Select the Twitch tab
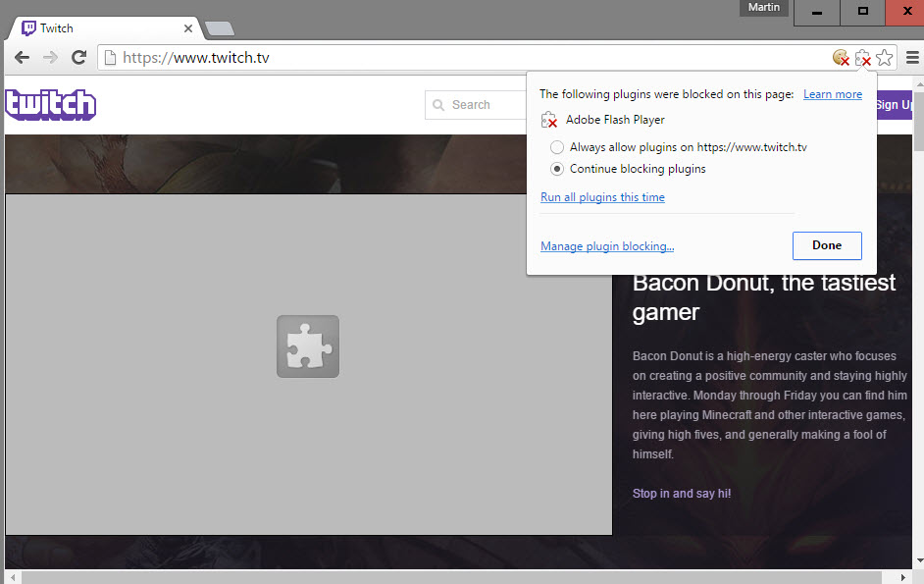The height and width of the screenshot is (584, 924). [106, 28]
